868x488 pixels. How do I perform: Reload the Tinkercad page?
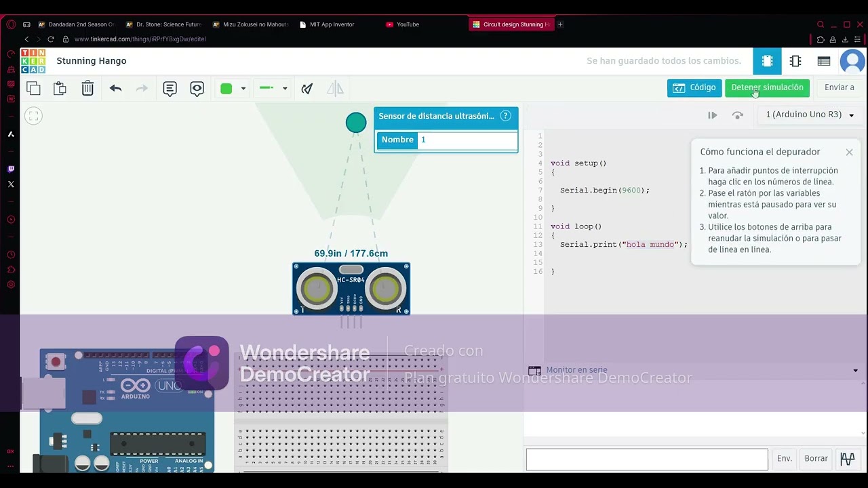coord(51,39)
